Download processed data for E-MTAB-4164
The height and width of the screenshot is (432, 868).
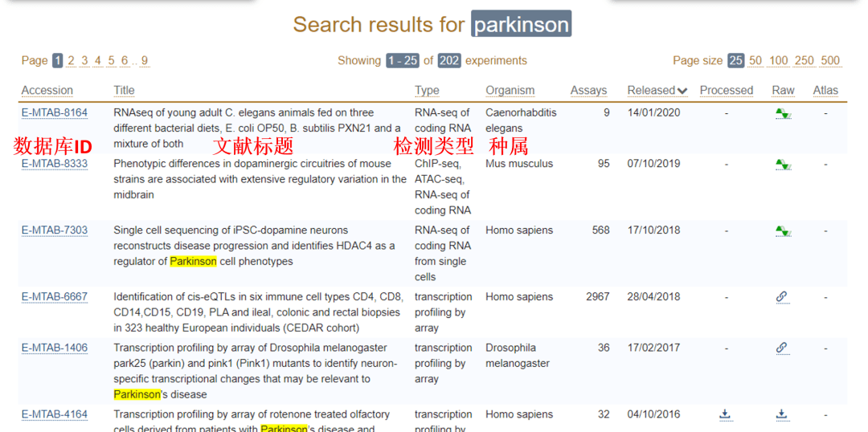tap(725, 414)
